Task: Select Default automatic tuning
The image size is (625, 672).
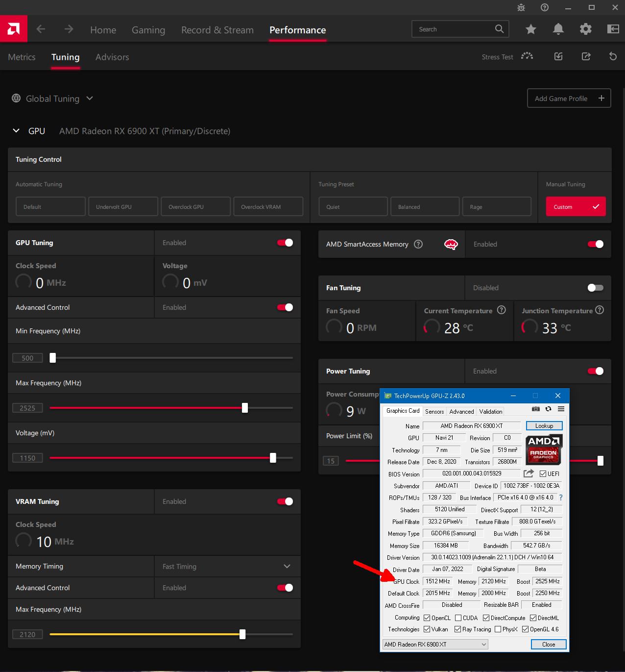Action: [x=50, y=207]
